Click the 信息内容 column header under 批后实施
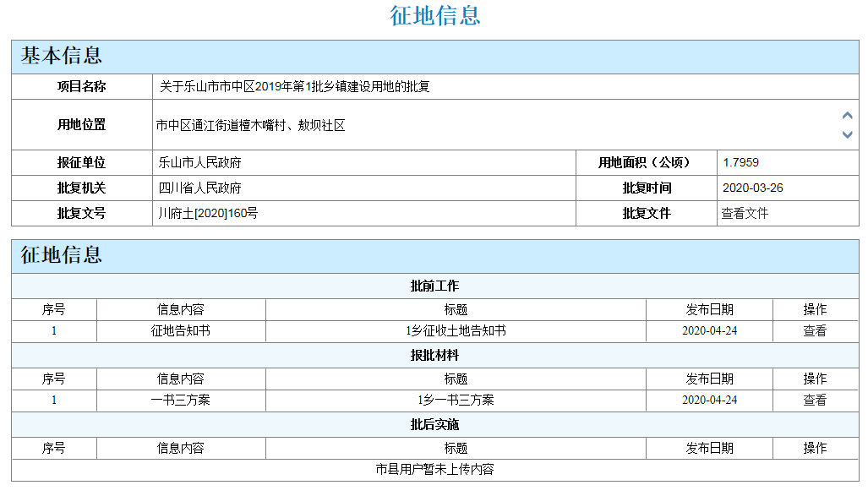Viewport: 868px width, 496px height. tap(181, 449)
